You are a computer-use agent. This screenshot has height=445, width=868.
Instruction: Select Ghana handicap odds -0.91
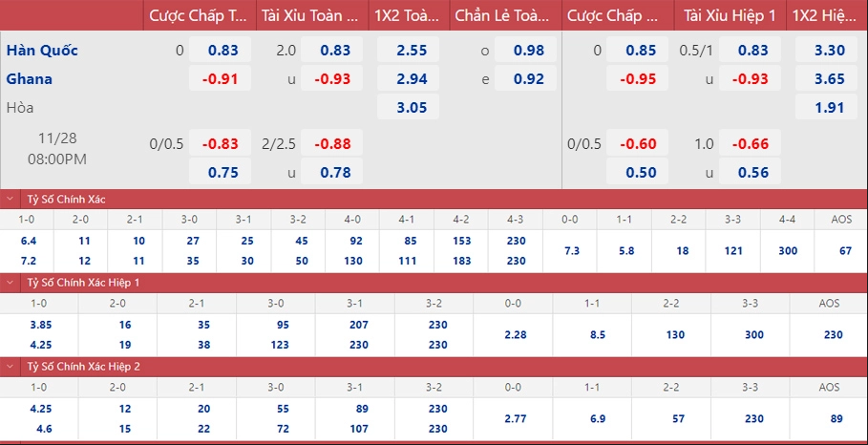coord(220,79)
